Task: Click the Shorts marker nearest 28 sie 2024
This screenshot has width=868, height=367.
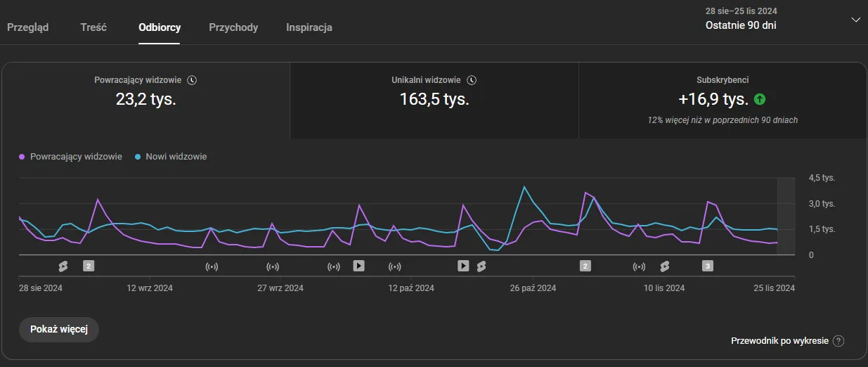Action: (x=63, y=266)
